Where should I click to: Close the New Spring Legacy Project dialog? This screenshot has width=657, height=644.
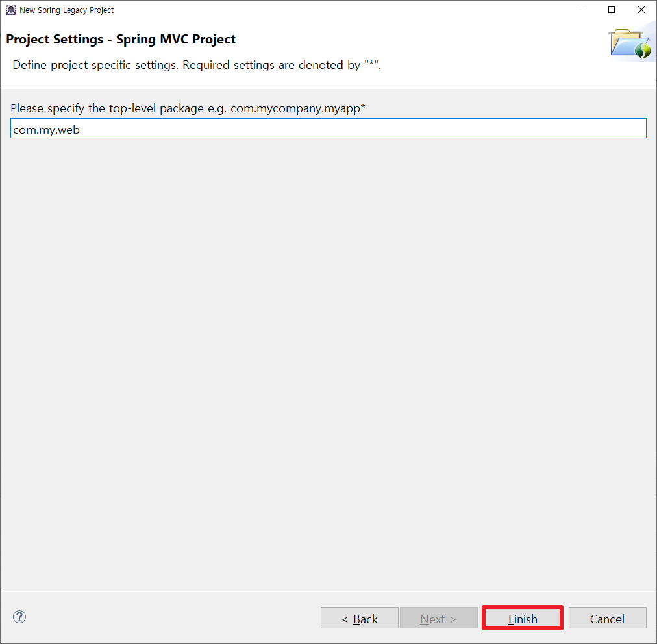click(x=641, y=10)
